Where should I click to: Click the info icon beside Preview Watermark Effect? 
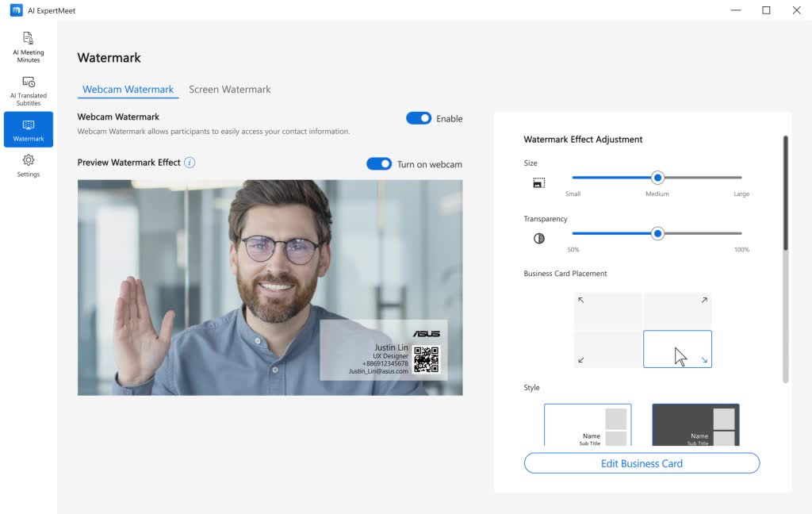point(190,163)
